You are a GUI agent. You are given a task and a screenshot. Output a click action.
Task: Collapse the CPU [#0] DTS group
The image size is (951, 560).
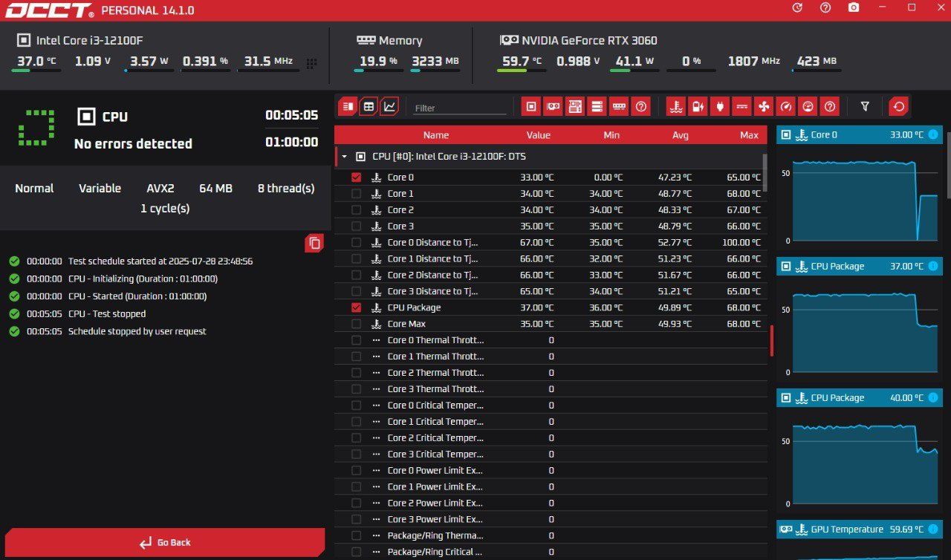(x=344, y=157)
